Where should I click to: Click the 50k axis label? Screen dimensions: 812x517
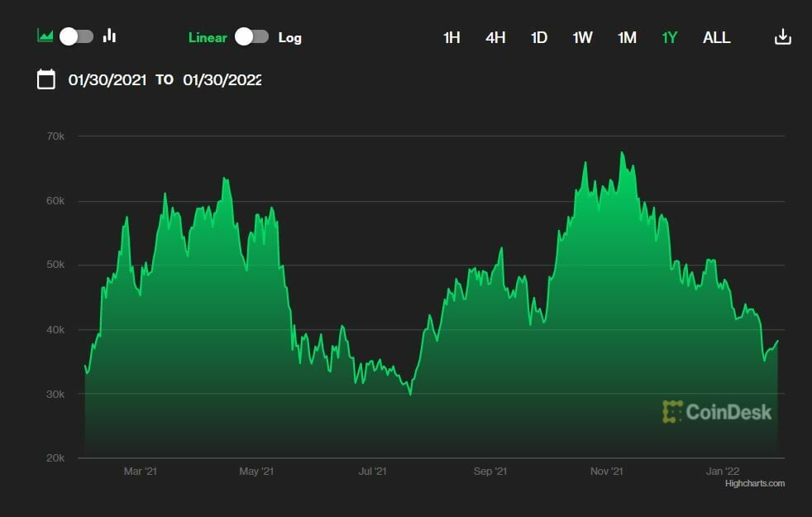(55, 265)
